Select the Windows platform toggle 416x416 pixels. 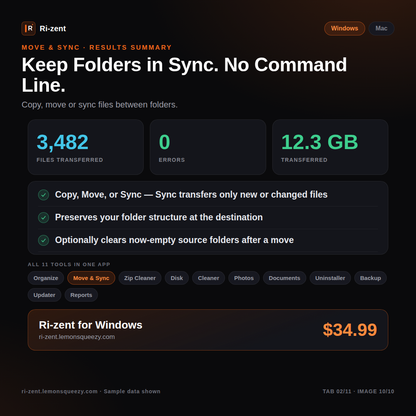click(x=344, y=28)
